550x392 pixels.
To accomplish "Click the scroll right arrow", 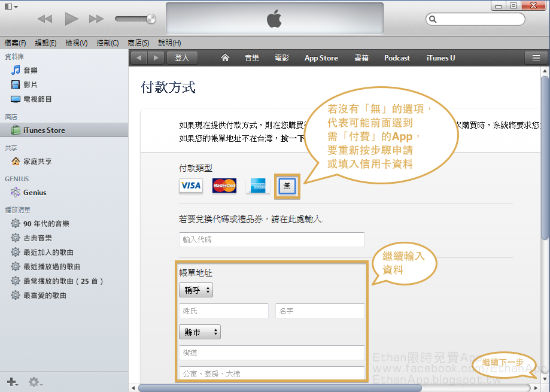I will (536, 388).
